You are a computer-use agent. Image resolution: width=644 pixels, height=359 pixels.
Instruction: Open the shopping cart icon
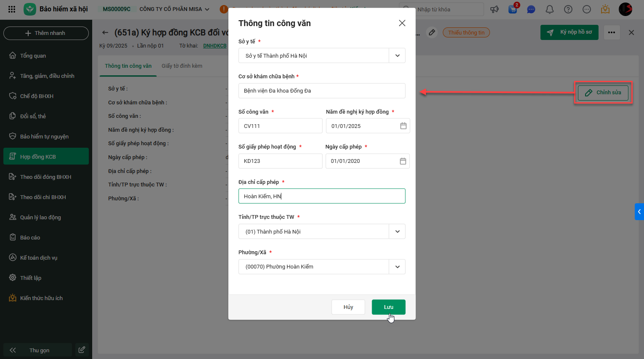click(513, 9)
